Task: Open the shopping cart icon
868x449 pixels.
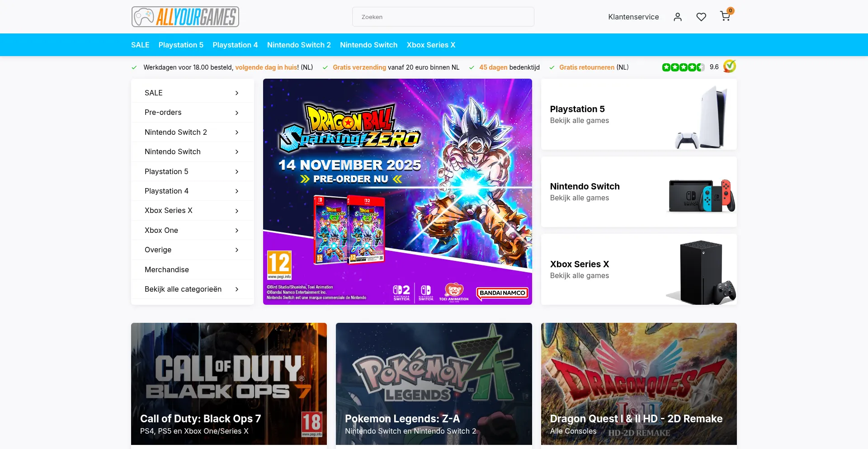Action: [725, 17]
